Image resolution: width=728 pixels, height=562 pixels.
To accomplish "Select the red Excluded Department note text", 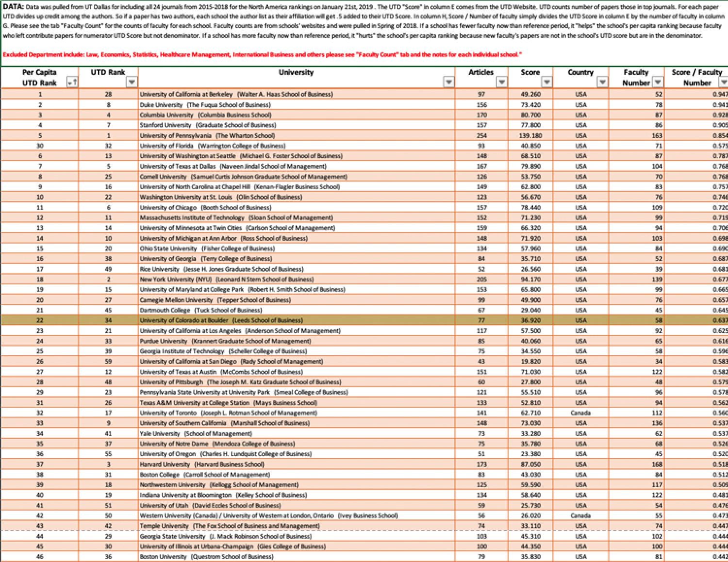I will point(263,55).
